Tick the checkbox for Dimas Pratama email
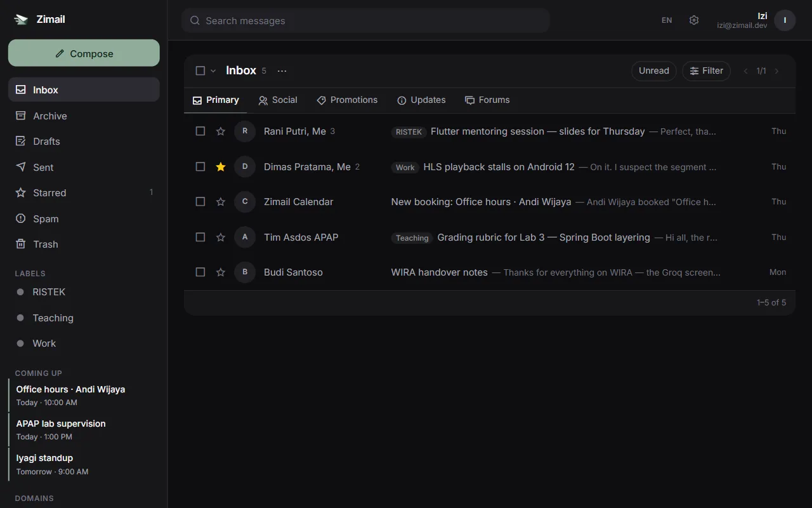 point(200,167)
